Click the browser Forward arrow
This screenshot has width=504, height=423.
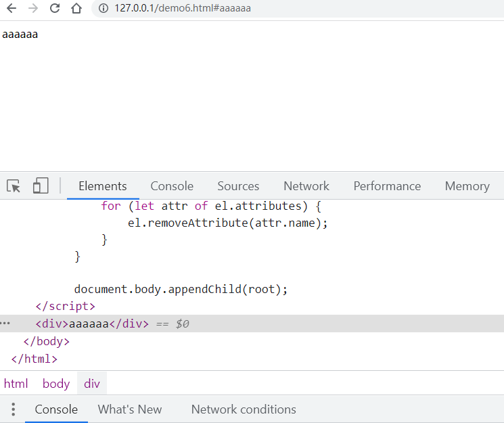[x=33, y=8]
